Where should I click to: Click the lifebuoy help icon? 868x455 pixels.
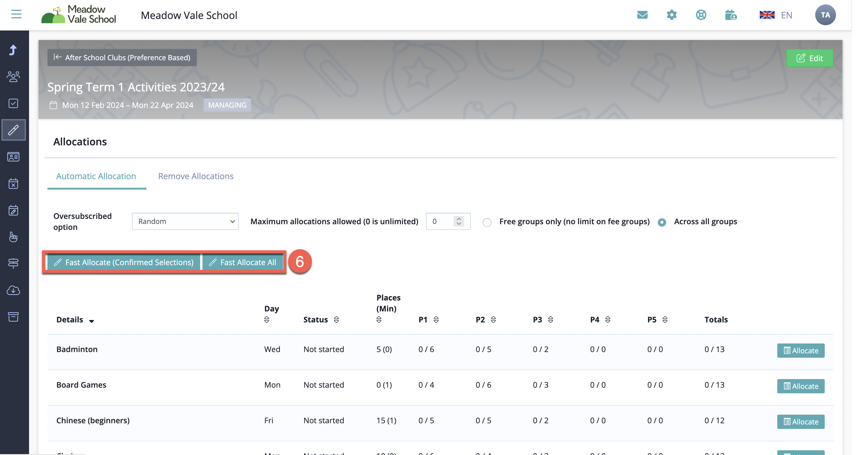701,15
